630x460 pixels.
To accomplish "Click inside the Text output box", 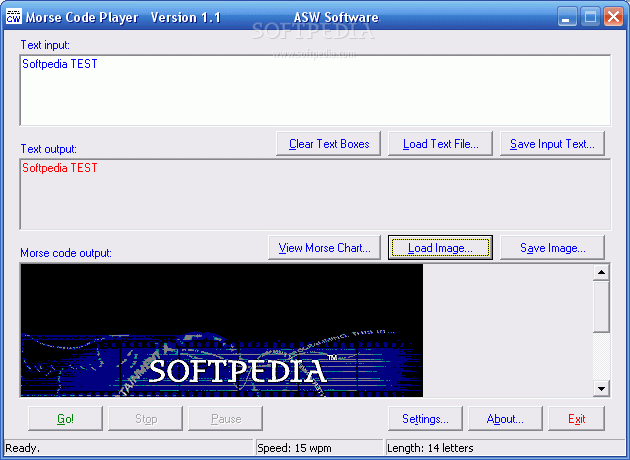I will tap(315, 194).
